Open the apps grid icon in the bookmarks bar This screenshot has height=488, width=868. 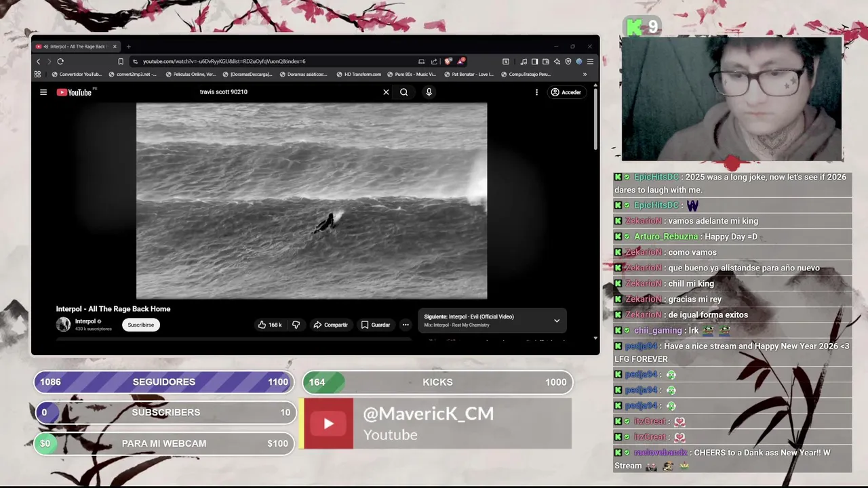(x=37, y=75)
